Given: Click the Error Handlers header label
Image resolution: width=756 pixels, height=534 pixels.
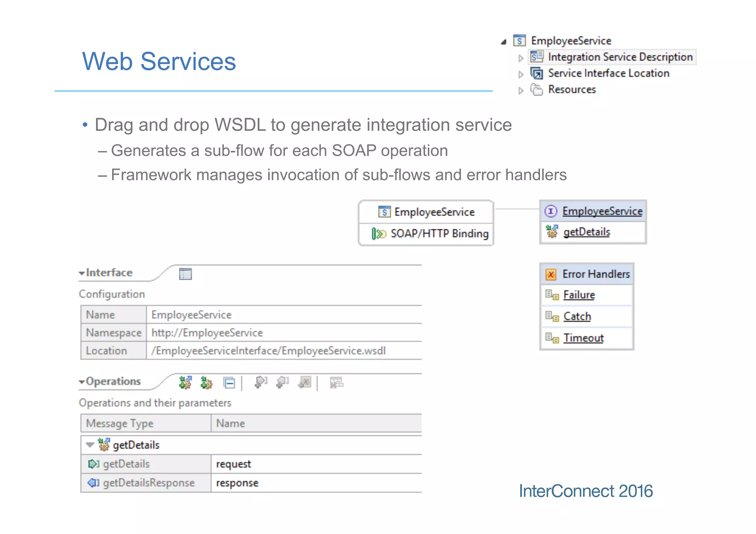Looking at the screenshot, I should point(596,274).
